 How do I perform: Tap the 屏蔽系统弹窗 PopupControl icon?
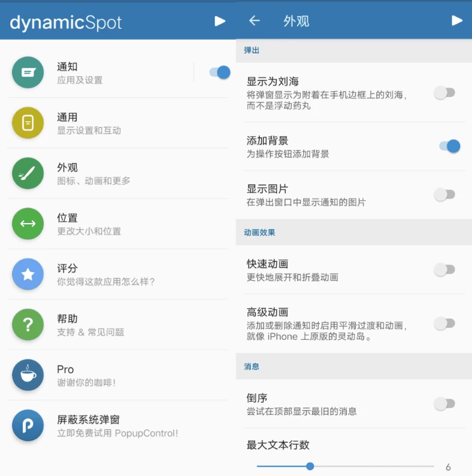[x=28, y=425]
